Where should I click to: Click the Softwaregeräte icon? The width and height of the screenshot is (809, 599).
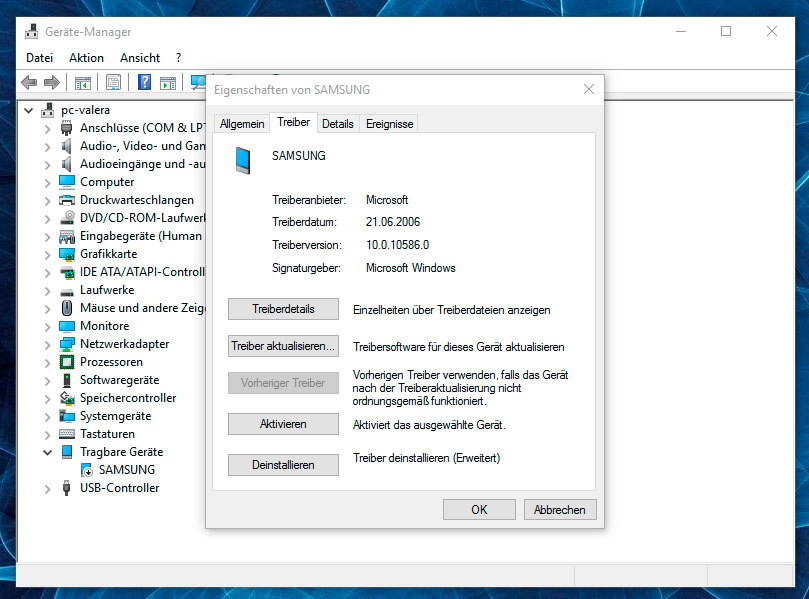(x=67, y=380)
